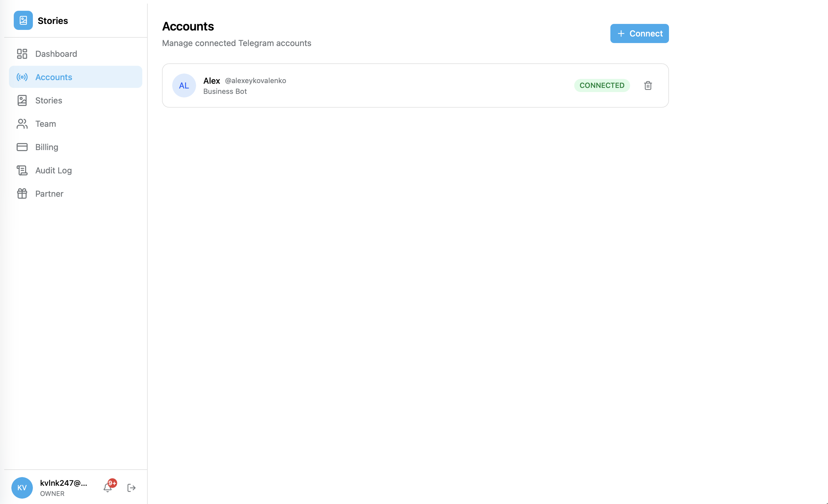Click the Accounts page heading
Image resolution: width=828 pixels, height=504 pixels.
coord(188,26)
